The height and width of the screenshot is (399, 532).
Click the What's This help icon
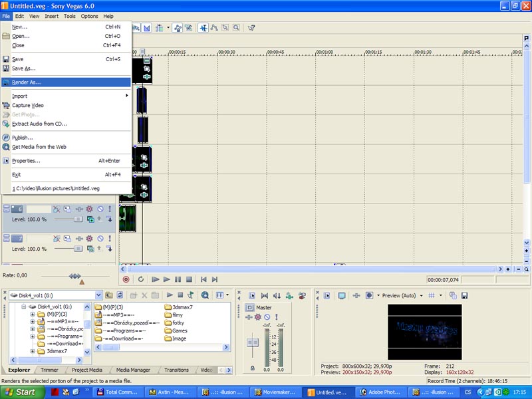click(x=251, y=28)
